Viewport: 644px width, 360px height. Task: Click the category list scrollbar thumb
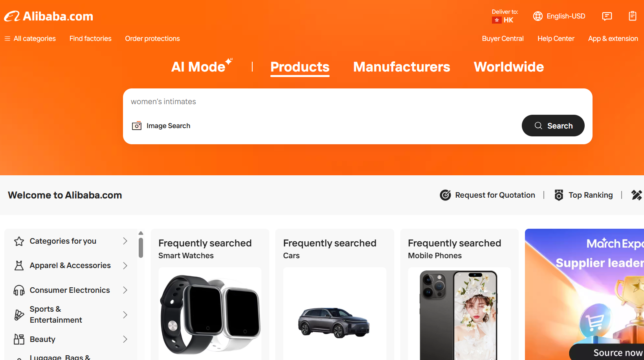pyautogui.click(x=141, y=248)
